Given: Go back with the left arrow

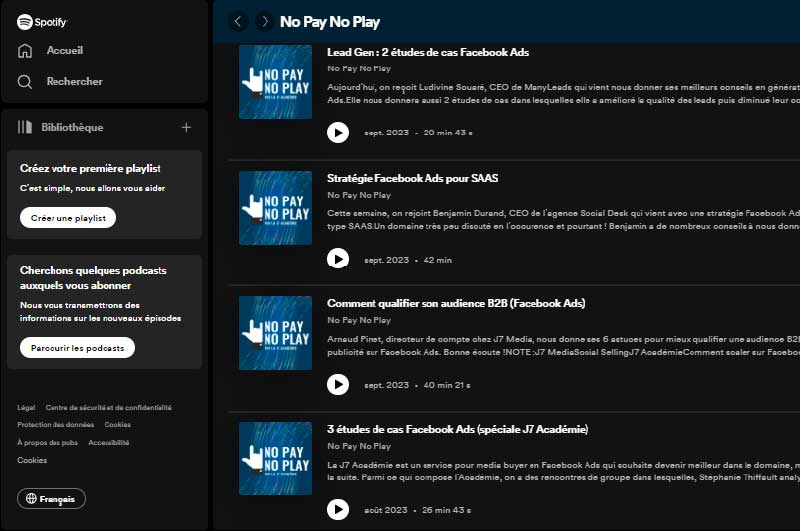Looking at the screenshot, I should tap(238, 21).
